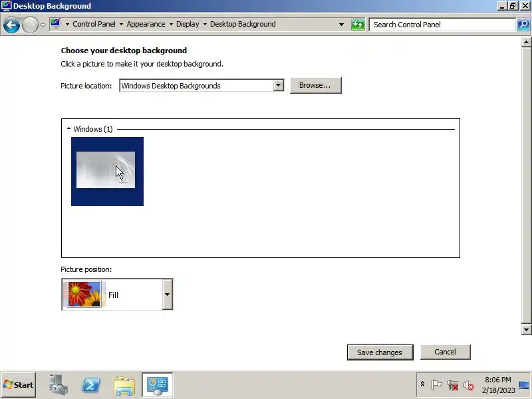Show hidden tray icons chevron
This screenshot has height=399, width=532.
pos(422,384)
